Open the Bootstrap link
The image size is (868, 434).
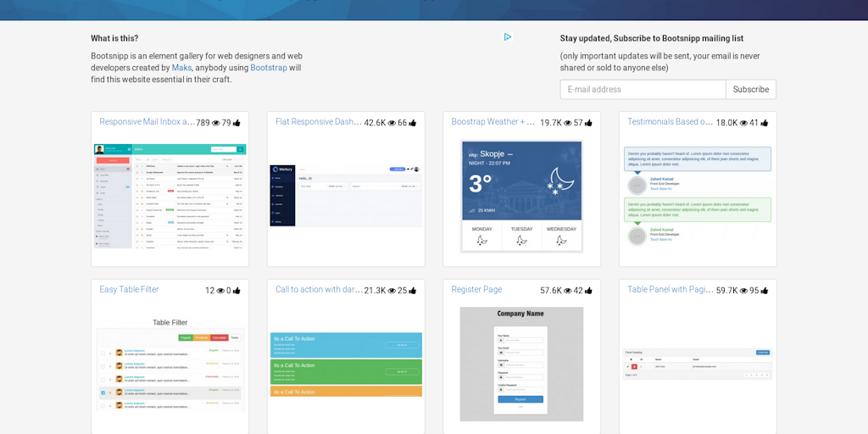tap(269, 68)
